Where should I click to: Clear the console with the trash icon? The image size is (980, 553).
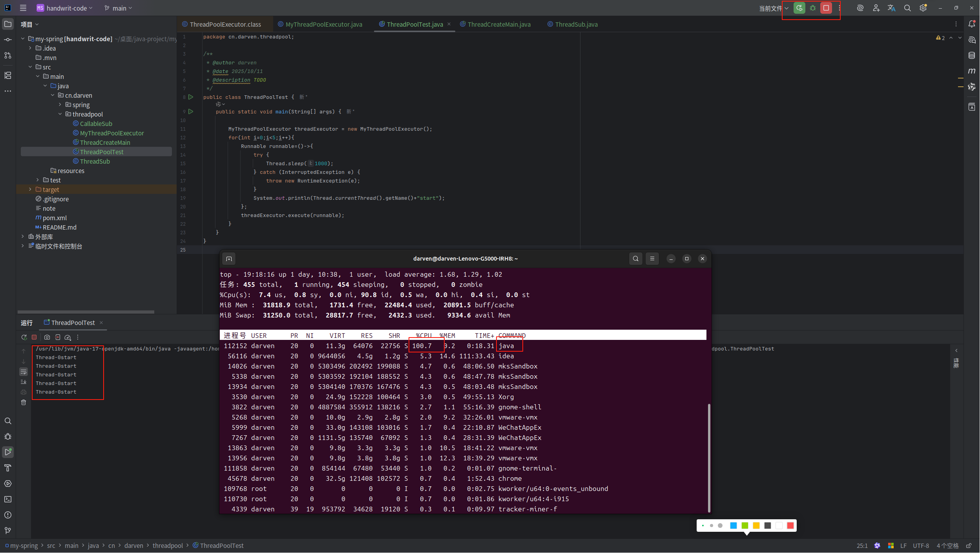24,402
